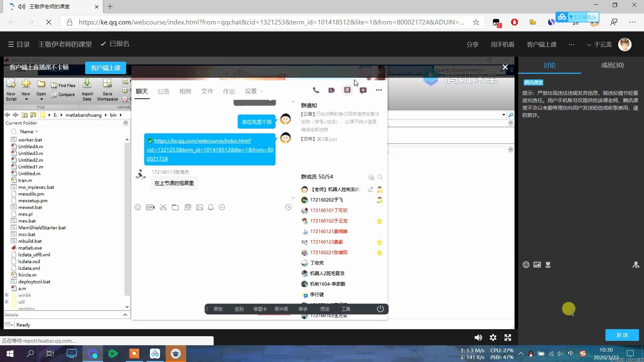Viewport: 644px width, 362px height.
Task: Switch to the 成员(30) tab
Action: point(612,65)
